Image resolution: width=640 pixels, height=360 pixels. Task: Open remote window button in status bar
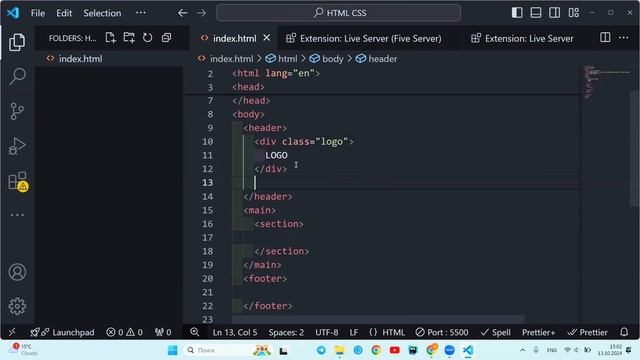tap(12, 332)
